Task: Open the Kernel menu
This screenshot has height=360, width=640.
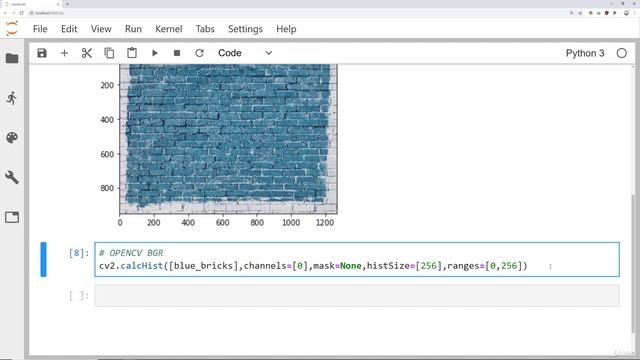Action: (169, 29)
